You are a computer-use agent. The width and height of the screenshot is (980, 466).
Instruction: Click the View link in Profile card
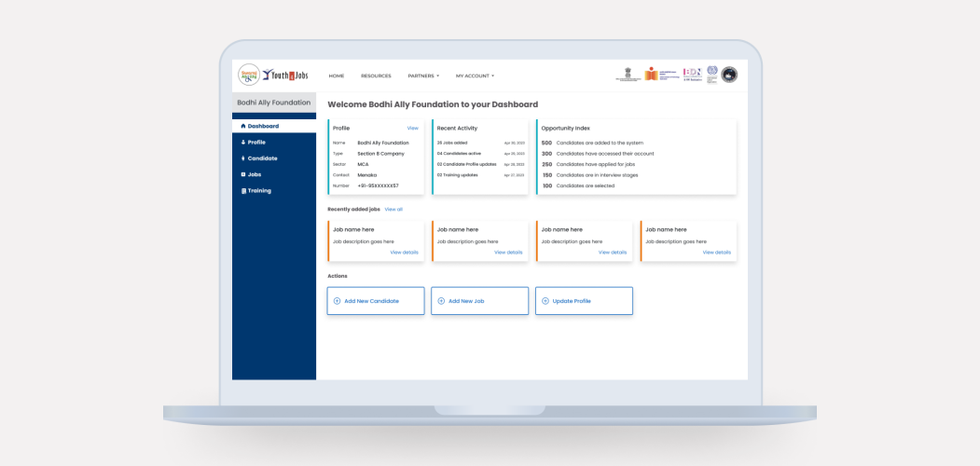point(412,128)
